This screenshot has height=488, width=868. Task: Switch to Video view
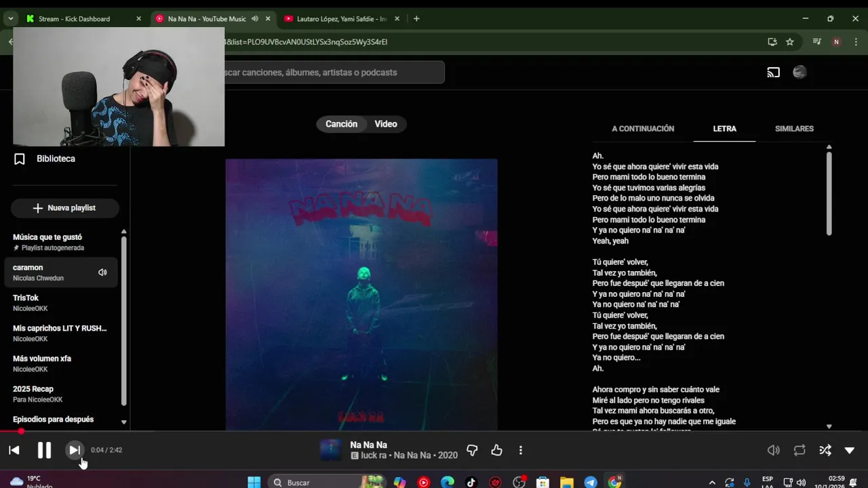pyautogui.click(x=386, y=124)
